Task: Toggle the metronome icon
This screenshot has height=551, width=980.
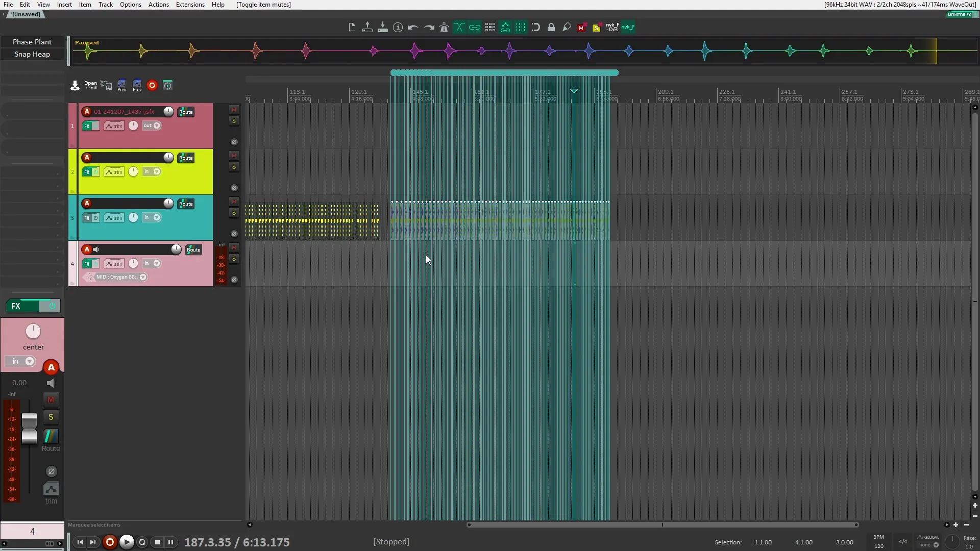Action: coord(444,28)
